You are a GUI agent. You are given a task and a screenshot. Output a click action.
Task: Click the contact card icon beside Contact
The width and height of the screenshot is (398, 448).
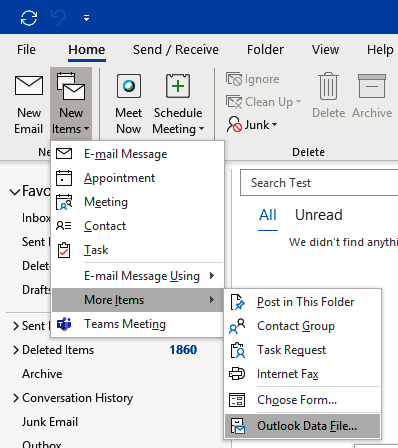[63, 226]
